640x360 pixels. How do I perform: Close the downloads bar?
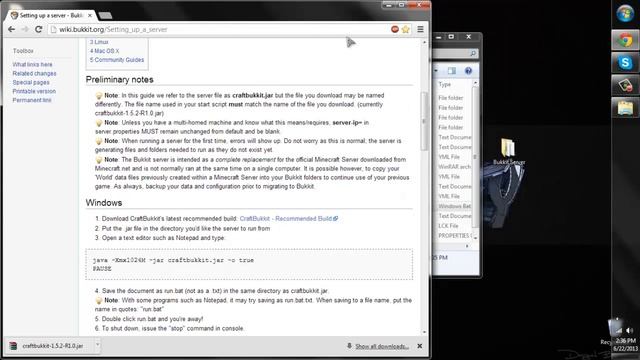click(420, 346)
